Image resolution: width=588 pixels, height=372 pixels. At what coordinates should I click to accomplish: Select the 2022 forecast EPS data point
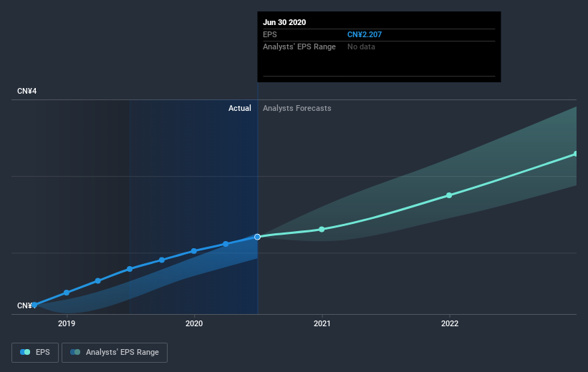(x=449, y=195)
